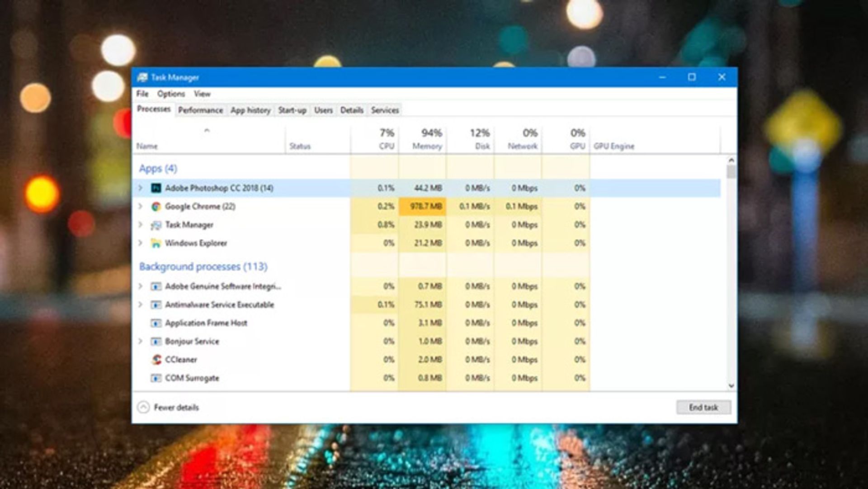Click the scrollbar down arrow in process list
Image resolution: width=868 pixels, height=489 pixels.
click(731, 386)
